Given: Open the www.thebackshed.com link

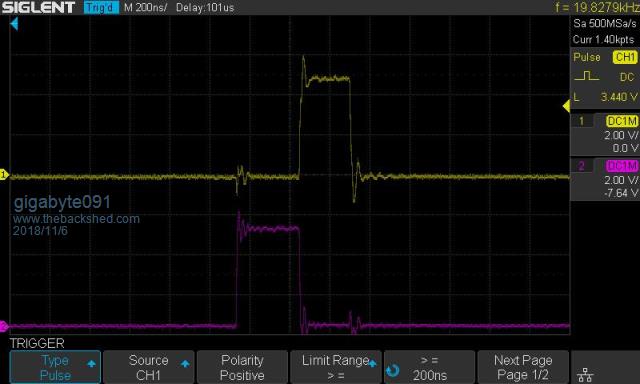Looking at the screenshot, I should pos(76,219).
